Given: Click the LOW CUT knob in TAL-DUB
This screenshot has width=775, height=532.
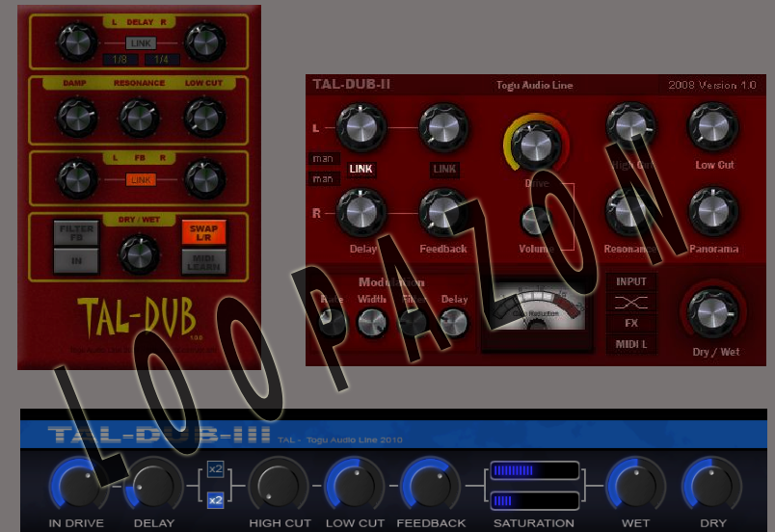Looking at the screenshot, I should pos(204,118).
